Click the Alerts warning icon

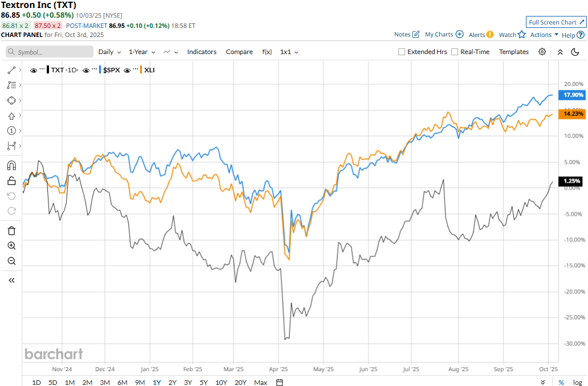pyautogui.click(x=490, y=35)
